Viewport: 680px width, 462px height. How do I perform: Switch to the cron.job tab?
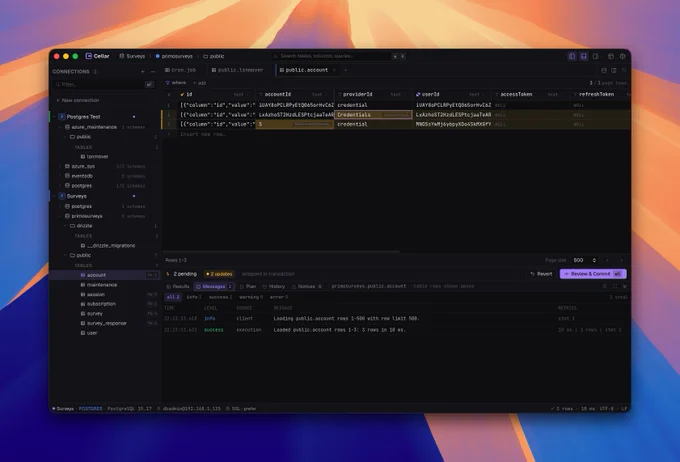pyautogui.click(x=181, y=70)
